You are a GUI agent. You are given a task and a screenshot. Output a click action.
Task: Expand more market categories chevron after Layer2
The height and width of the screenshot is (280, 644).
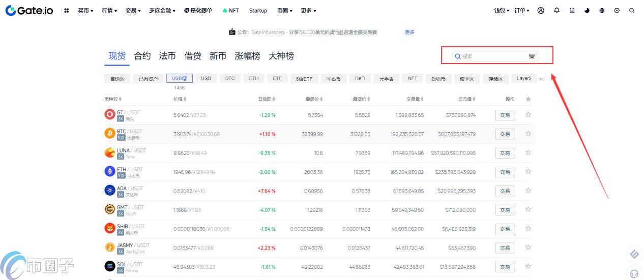pyautogui.click(x=541, y=79)
